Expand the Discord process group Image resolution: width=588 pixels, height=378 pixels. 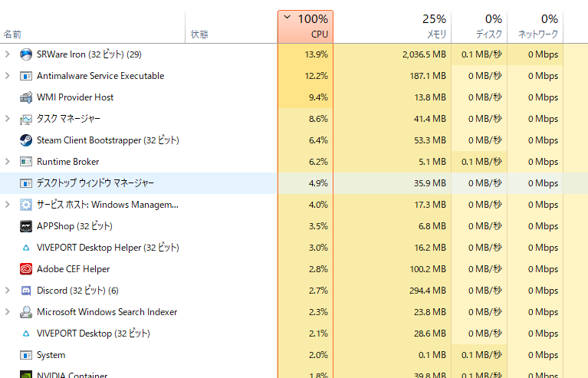tap(8, 291)
